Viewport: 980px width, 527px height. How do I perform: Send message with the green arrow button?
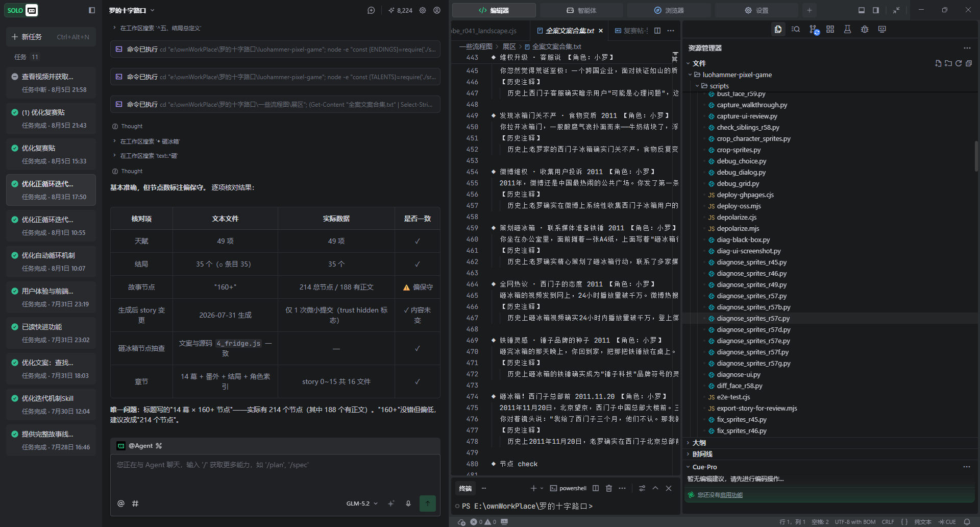428,504
